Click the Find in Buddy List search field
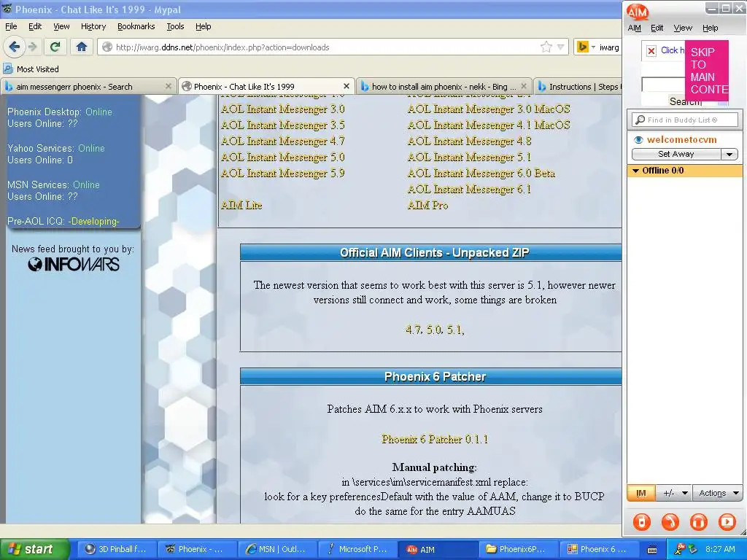The image size is (747, 560). click(x=684, y=120)
